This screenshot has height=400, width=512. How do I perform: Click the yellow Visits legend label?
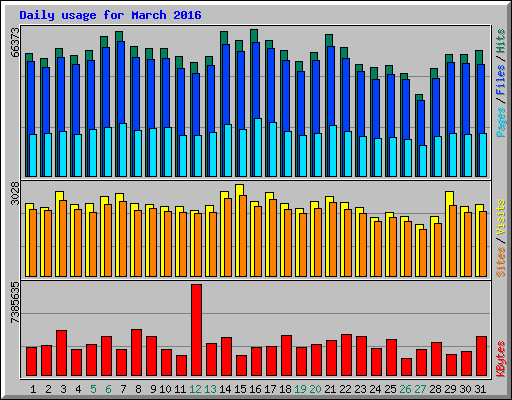pyautogui.click(x=501, y=218)
